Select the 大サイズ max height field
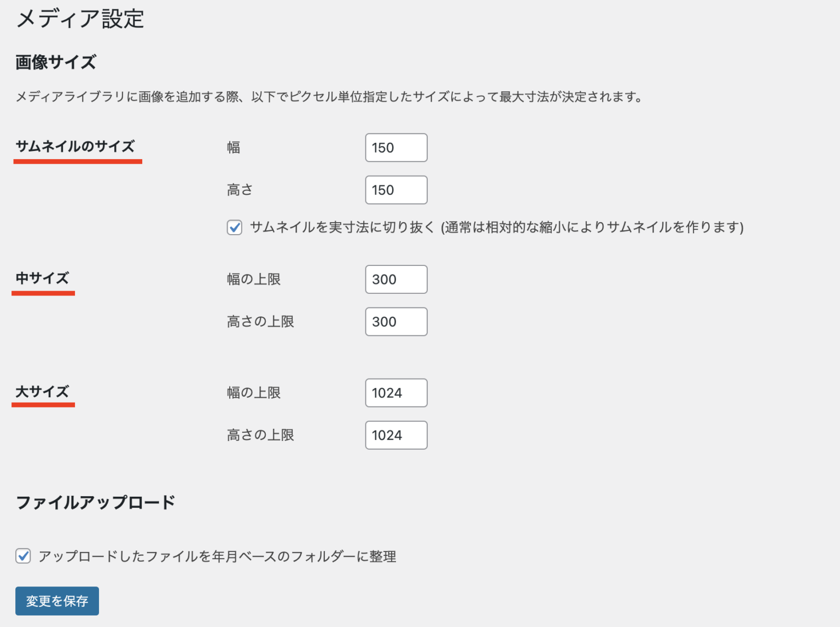The image size is (840, 627). 396,435
